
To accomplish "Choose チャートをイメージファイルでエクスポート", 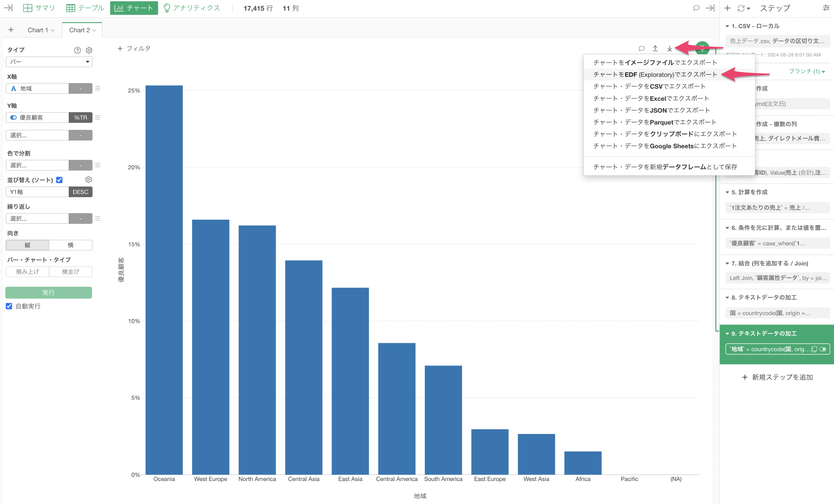I will 669,62.
